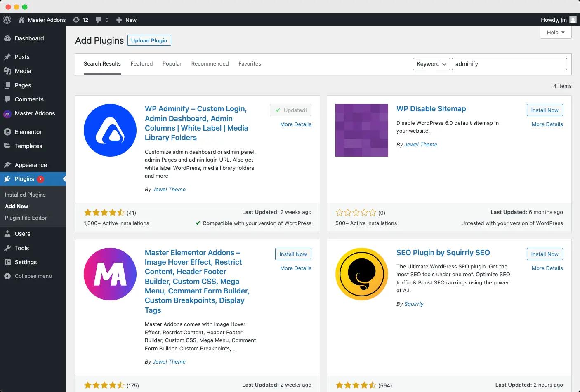Open the Howdy, jm account menu
The width and height of the screenshot is (580, 392).
pyautogui.click(x=559, y=20)
